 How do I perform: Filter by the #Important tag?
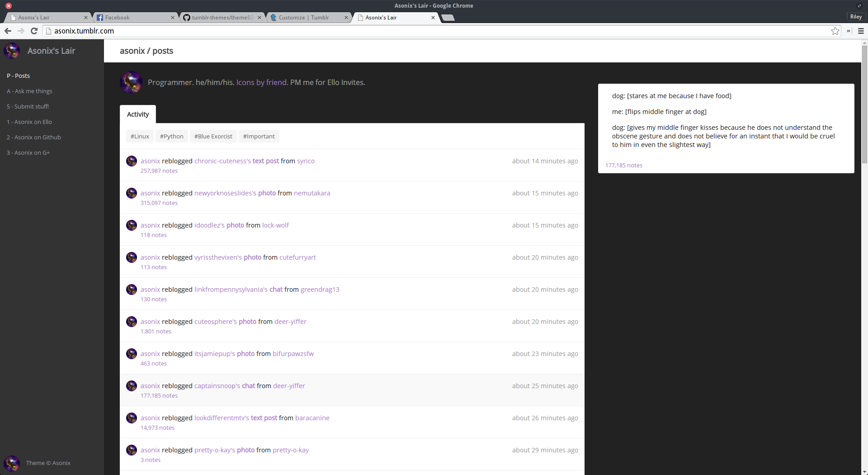coord(259,136)
